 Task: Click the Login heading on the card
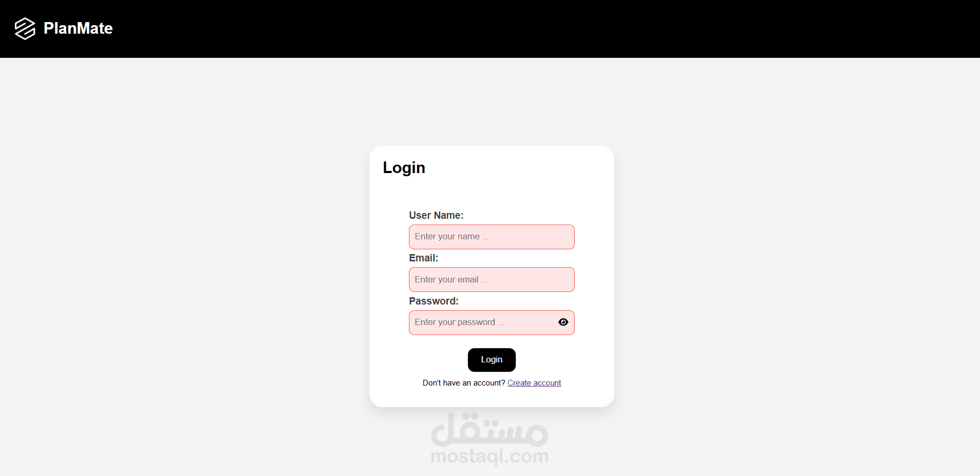tap(404, 168)
